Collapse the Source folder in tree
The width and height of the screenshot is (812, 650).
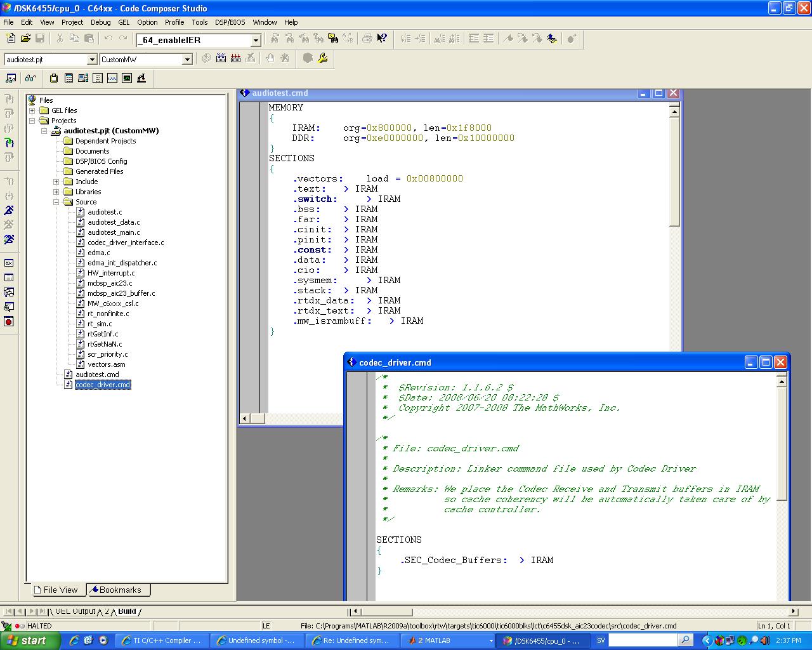point(56,202)
